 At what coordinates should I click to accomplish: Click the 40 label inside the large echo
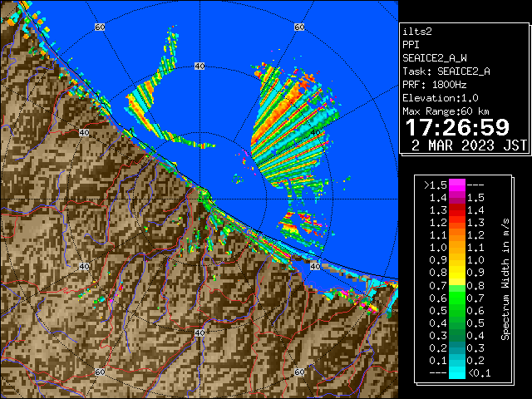pos(315,133)
